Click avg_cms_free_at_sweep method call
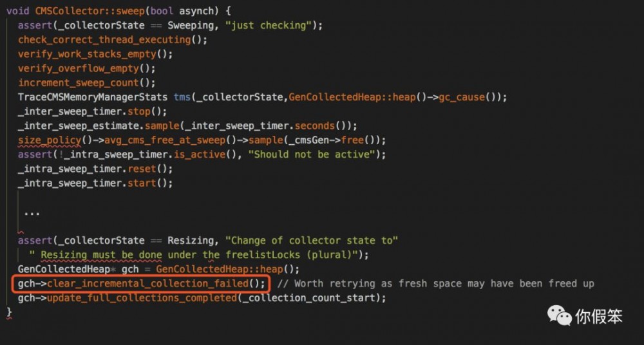 165,140
